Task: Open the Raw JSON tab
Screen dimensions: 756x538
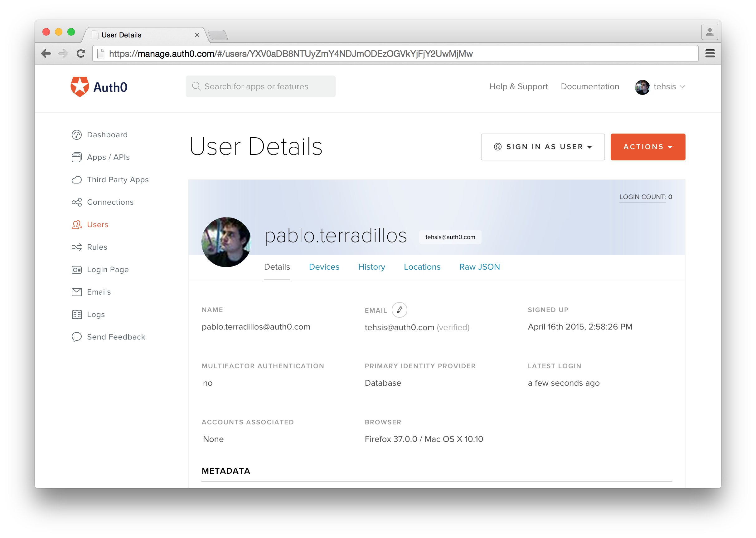Action: (x=479, y=267)
